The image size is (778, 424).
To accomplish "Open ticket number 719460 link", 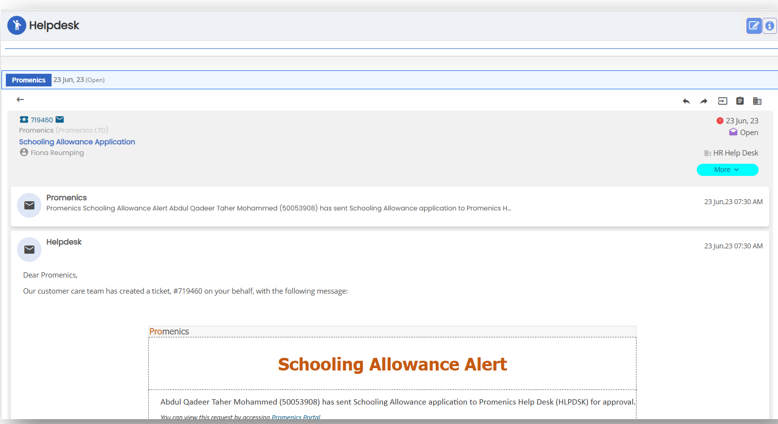I will (x=42, y=120).
